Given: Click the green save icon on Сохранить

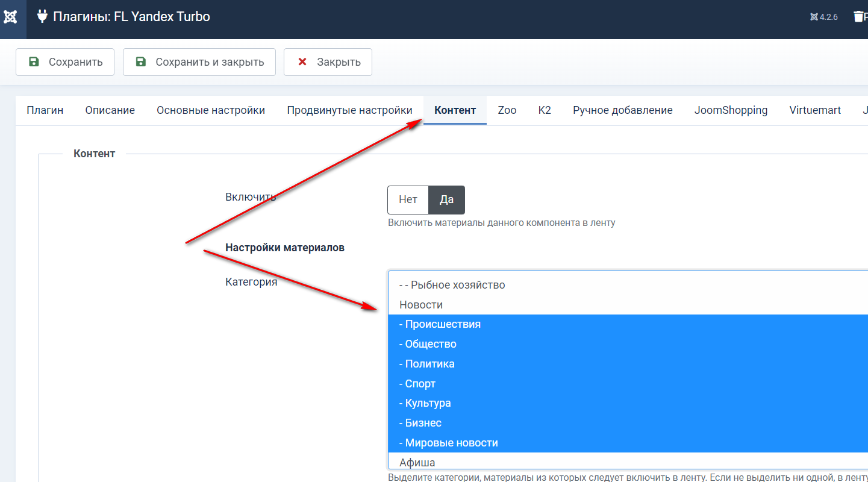Looking at the screenshot, I should coord(34,62).
